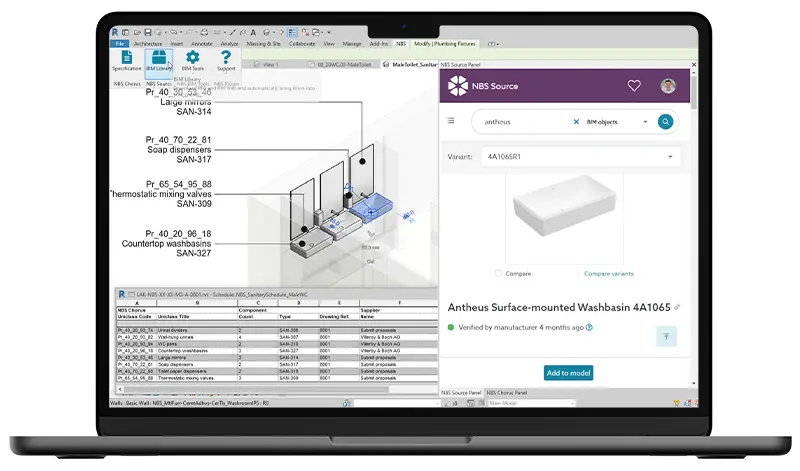Click the Revit application logo button
This screenshot has height=471, width=800.
(115, 32)
